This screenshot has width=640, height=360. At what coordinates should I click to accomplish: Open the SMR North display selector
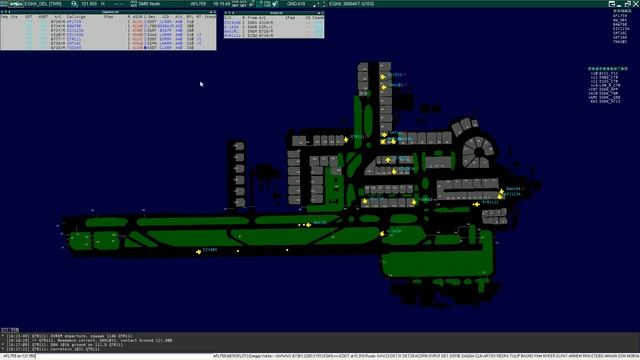(150, 4)
